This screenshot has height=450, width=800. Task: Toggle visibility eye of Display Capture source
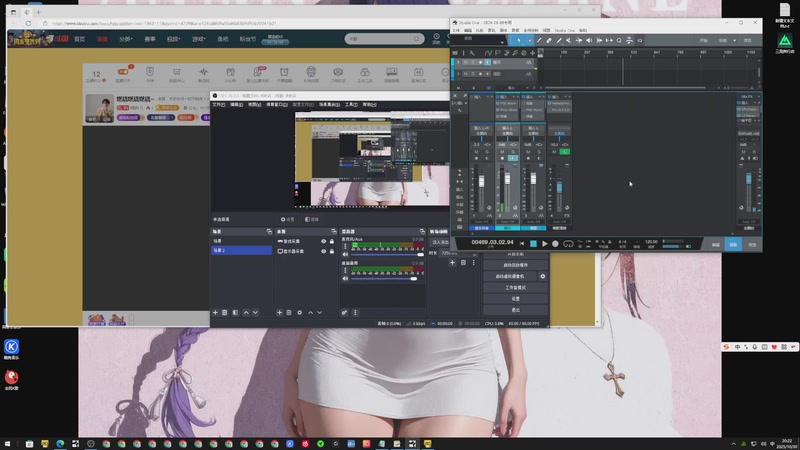coord(323,252)
